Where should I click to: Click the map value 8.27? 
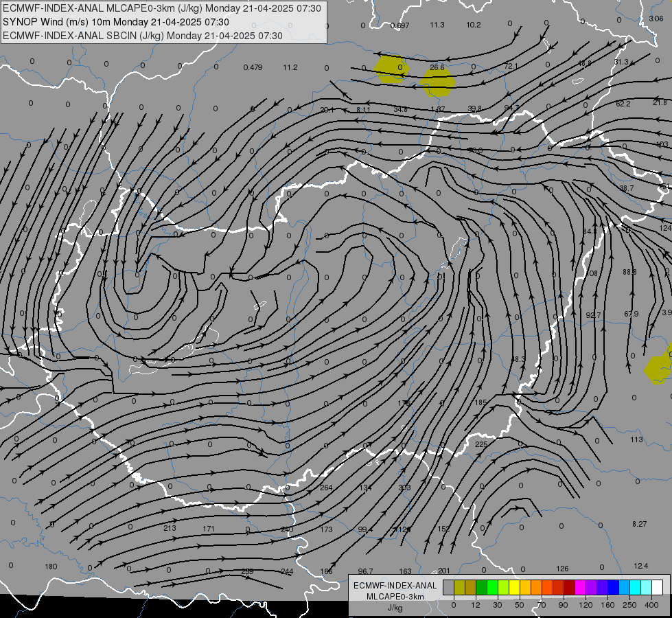click(x=640, y=524)
